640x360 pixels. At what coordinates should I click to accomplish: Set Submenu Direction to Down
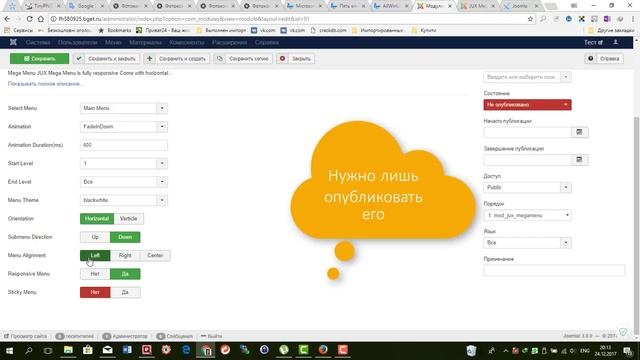click(125, 237)
